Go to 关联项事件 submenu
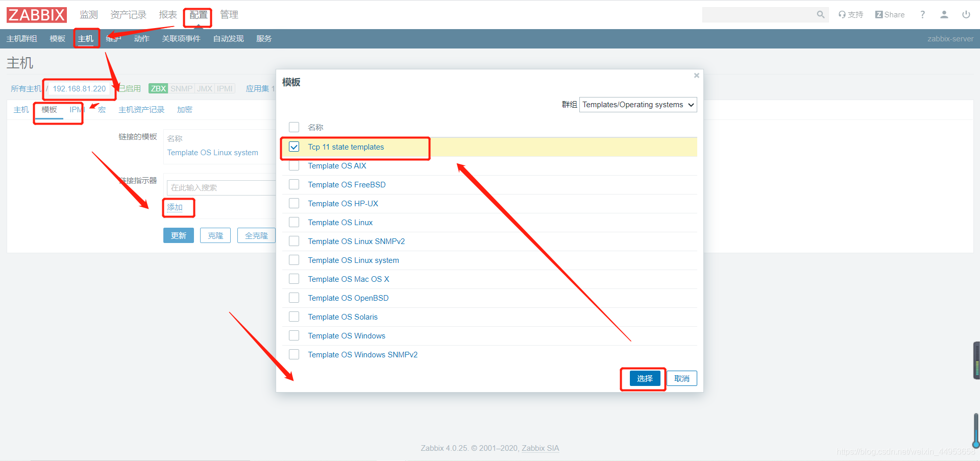The image size is (980, 461). coord(181,39)
